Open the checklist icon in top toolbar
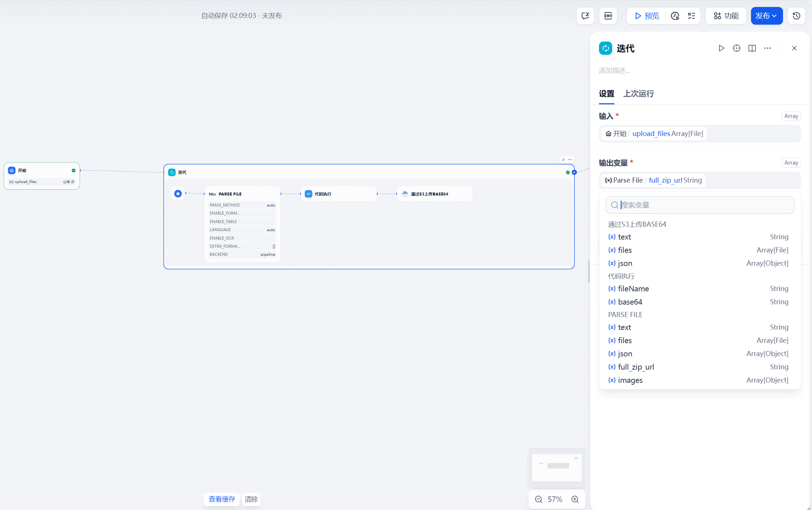This screenshot has height=510, width=812. coord(692,16)
